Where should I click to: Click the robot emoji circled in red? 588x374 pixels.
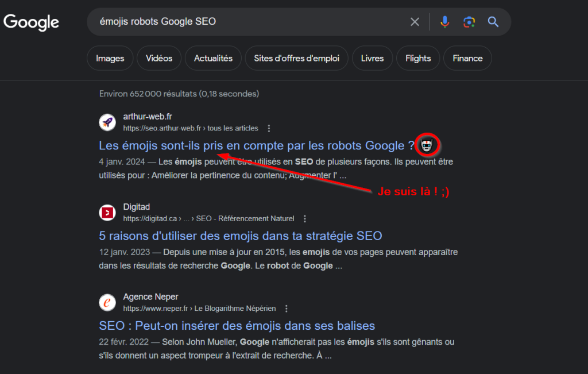coord(427,145)
